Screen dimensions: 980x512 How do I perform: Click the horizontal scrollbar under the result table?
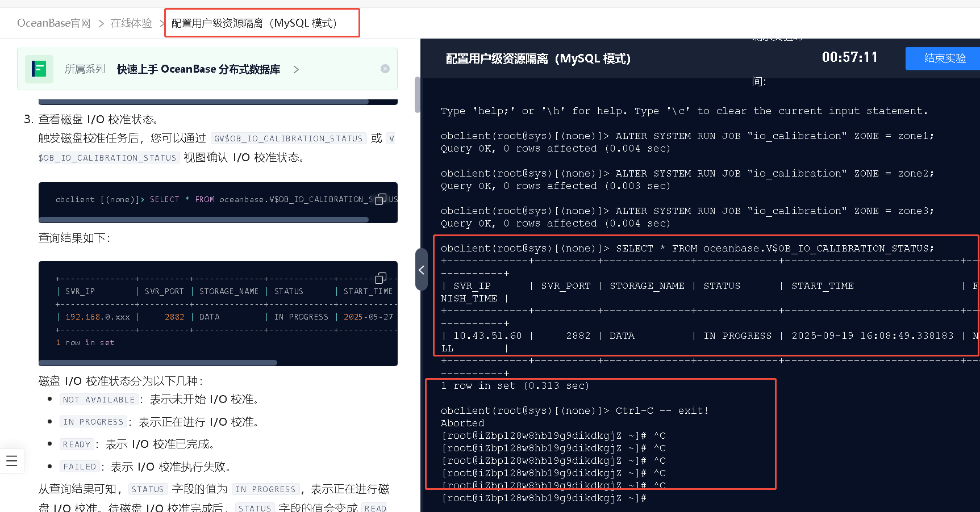(x=159, y=363)
